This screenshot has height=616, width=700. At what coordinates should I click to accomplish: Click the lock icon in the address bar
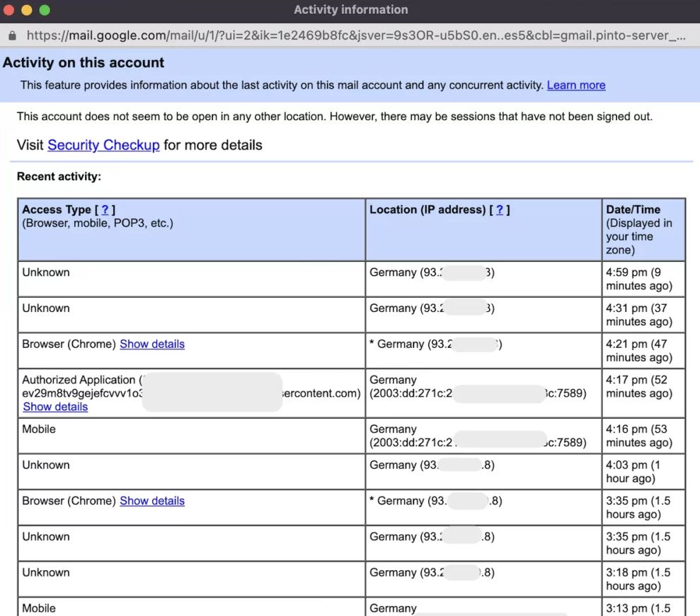click(x=11, y=35)
